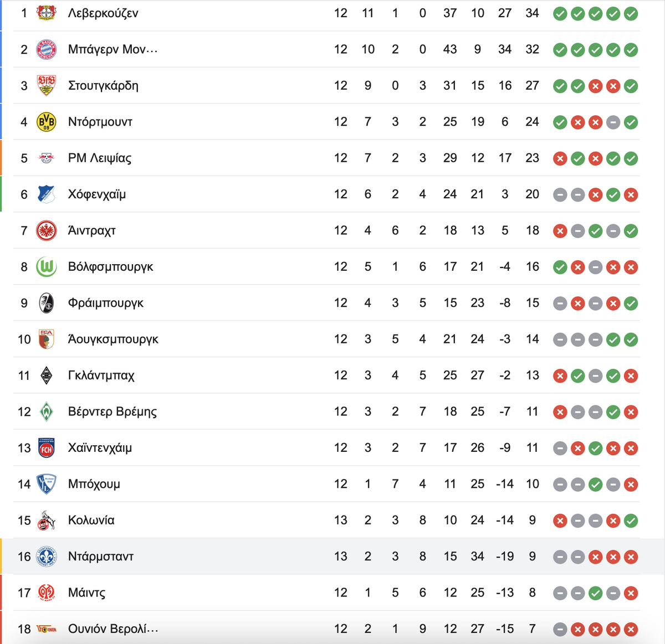Open the Γκλάντμπαχ team link
The height and width of the screenshot is (644, 665).
101,375
